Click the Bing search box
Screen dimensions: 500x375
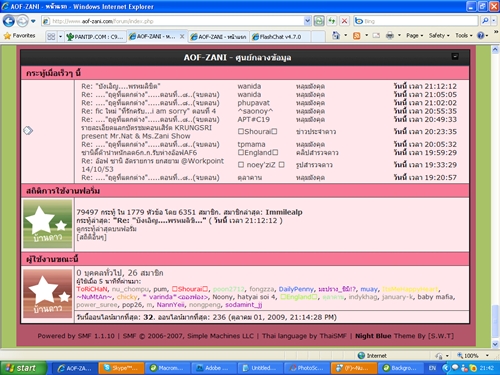pos(417,21)
